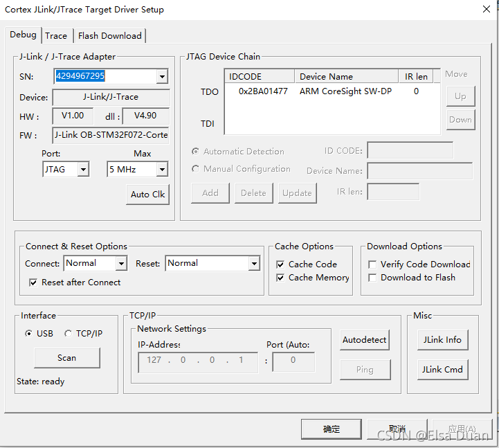Click the 确定 confirm button
499x448 pixels.
332,429
